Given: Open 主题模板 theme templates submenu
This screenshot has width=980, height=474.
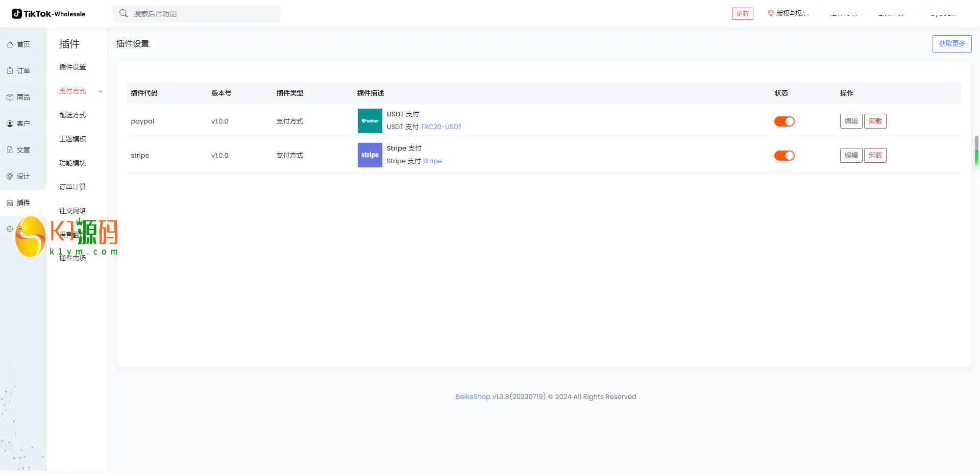Looking at the screenshot, I should 72,139.
